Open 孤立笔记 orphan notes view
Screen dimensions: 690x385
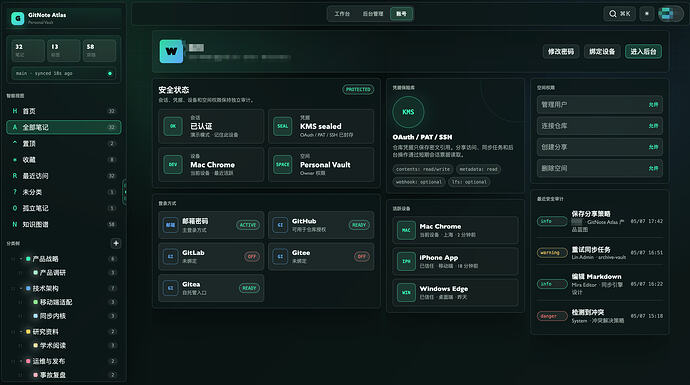[x=64, y=208]
